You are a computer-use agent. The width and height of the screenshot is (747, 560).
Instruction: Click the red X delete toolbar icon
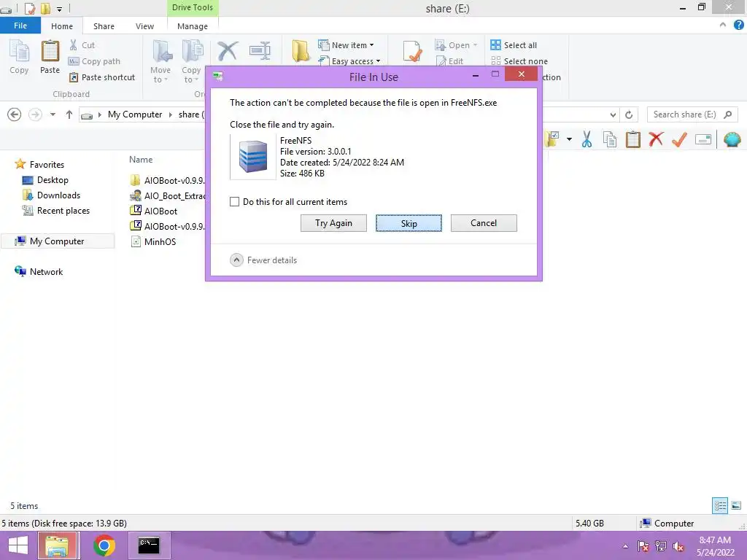pyautogui.click(x=656, y=139)
